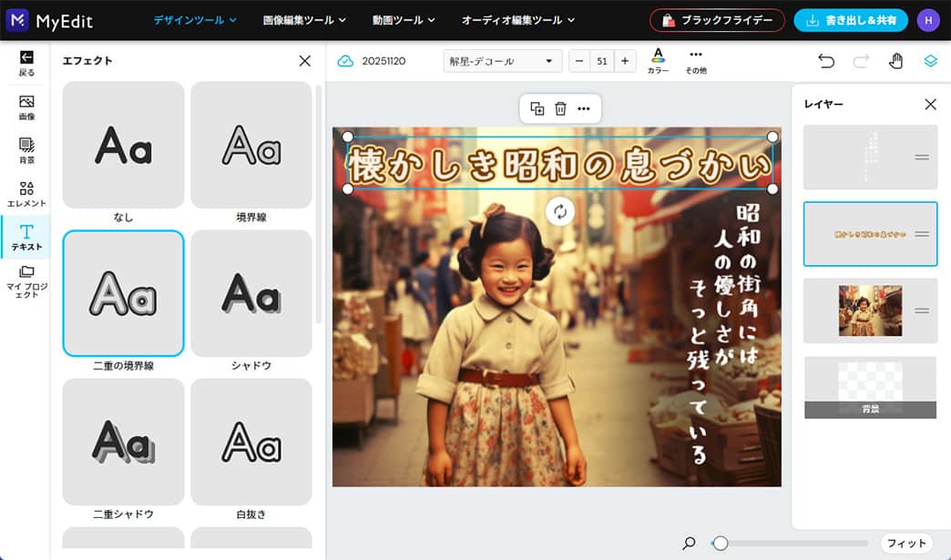Duplicate the selected text element

[x=537, y=108]
